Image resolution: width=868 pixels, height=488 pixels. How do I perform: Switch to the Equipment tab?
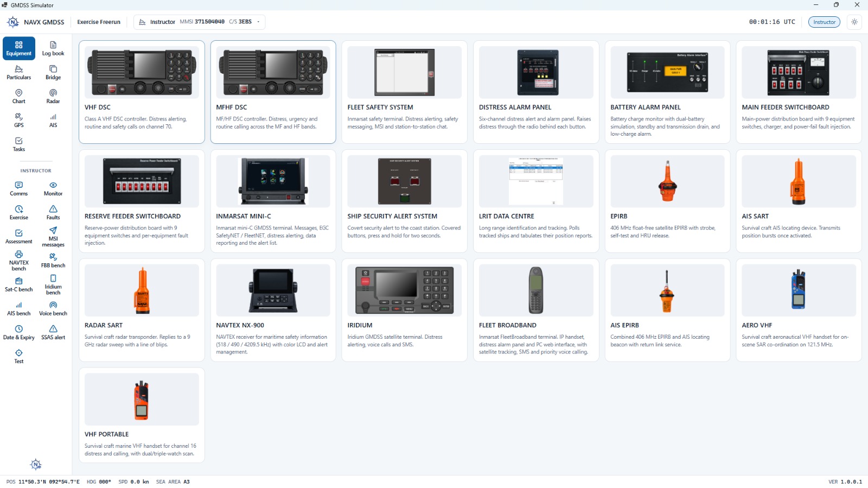coord(19,48)
